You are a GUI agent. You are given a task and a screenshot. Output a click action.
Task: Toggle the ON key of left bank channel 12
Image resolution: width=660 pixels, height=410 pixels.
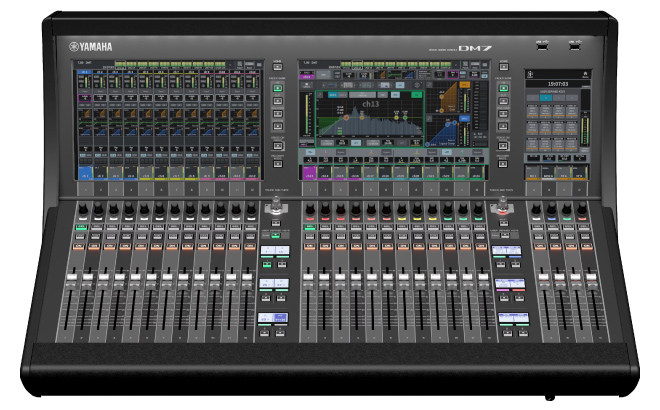(250, 246)
